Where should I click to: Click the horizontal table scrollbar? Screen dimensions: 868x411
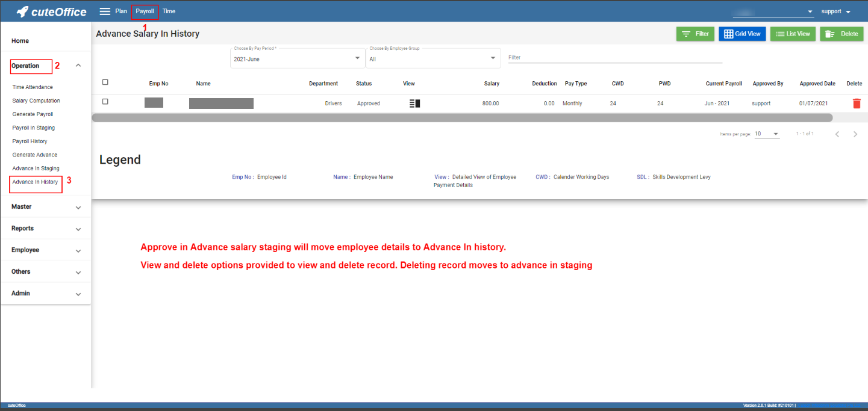(x=461, y=118)
